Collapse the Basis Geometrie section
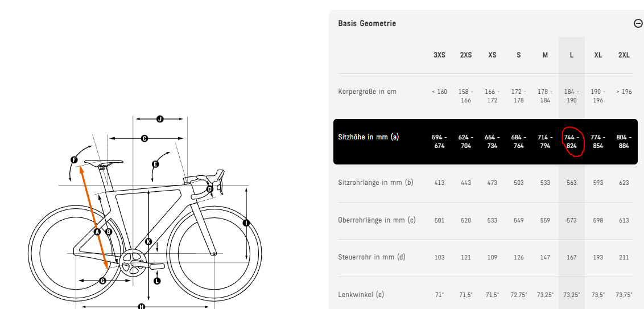Viewport: 644px width, 309px height. 638,23
